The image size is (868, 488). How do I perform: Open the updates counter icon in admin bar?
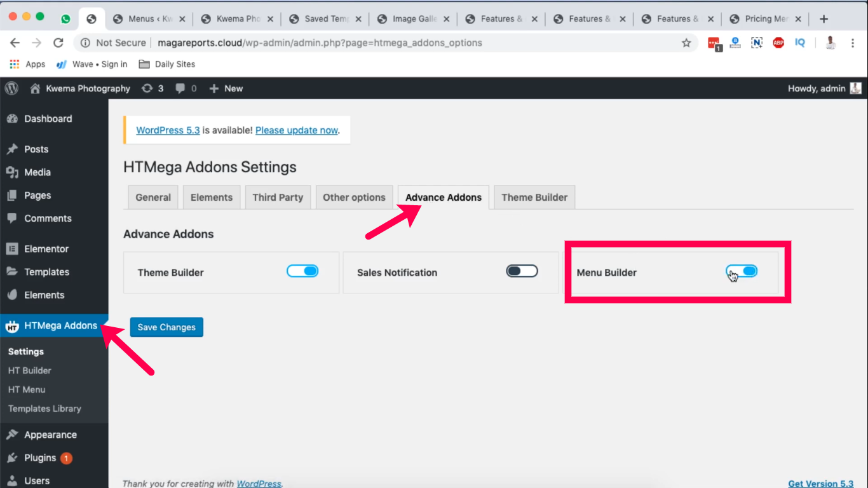click(x=153, y=88)
